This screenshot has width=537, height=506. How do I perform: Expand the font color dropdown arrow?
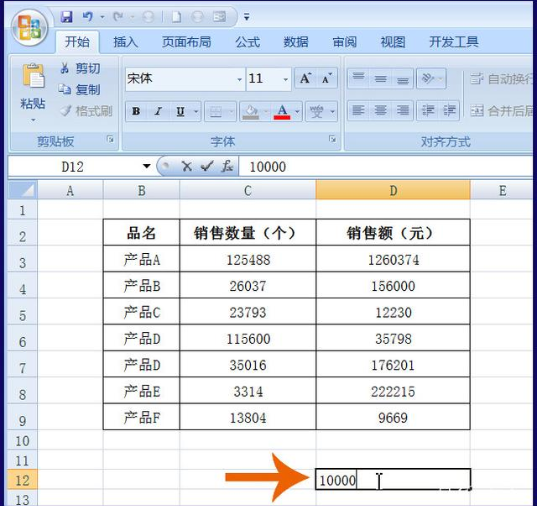pos(297,111)
